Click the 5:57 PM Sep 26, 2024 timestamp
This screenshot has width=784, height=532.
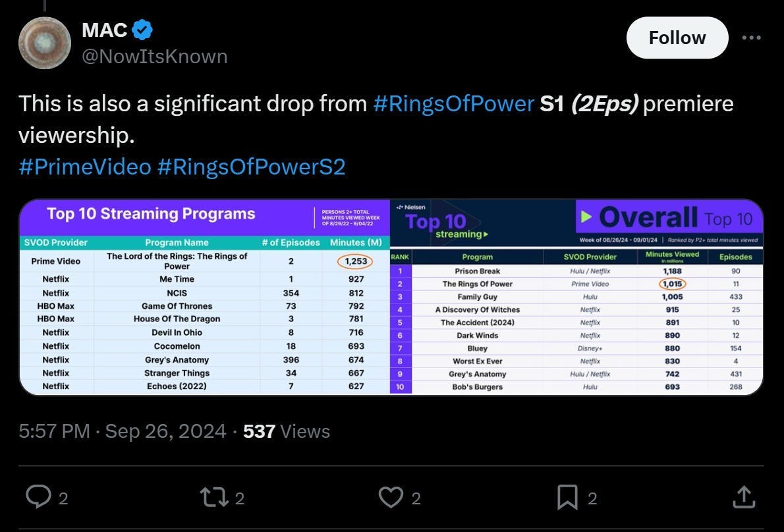tap(123, 431)
